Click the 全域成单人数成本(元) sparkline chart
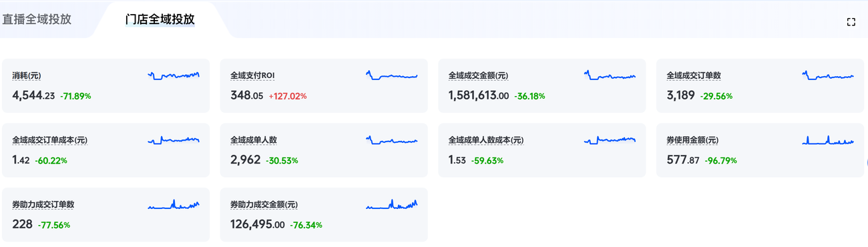 point(610,140)
